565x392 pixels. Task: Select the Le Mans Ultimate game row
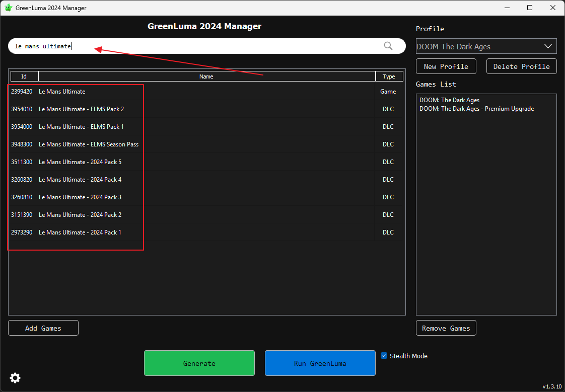[62, 92]
